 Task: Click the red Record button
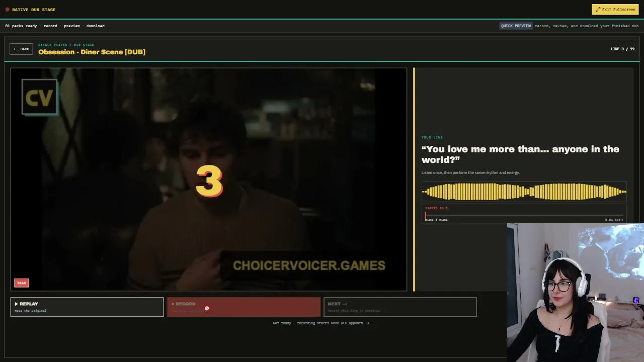[x=244, y=307]
